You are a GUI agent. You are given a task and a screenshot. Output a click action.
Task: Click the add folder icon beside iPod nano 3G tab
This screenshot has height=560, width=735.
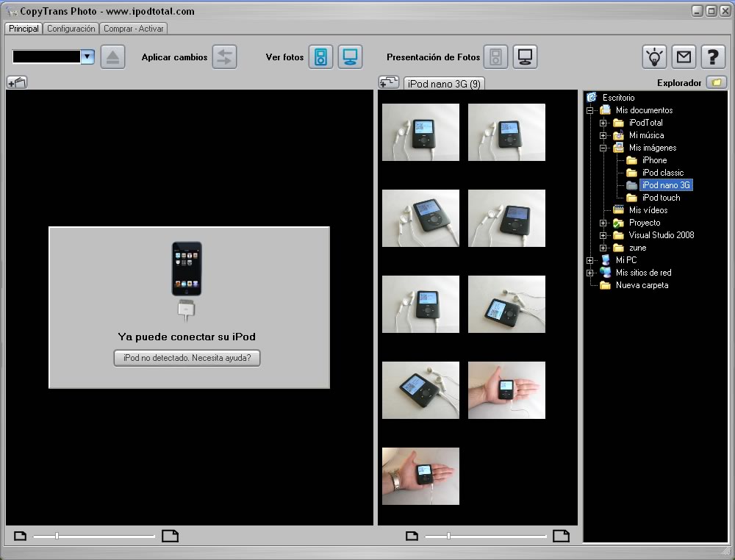(389, 82)
